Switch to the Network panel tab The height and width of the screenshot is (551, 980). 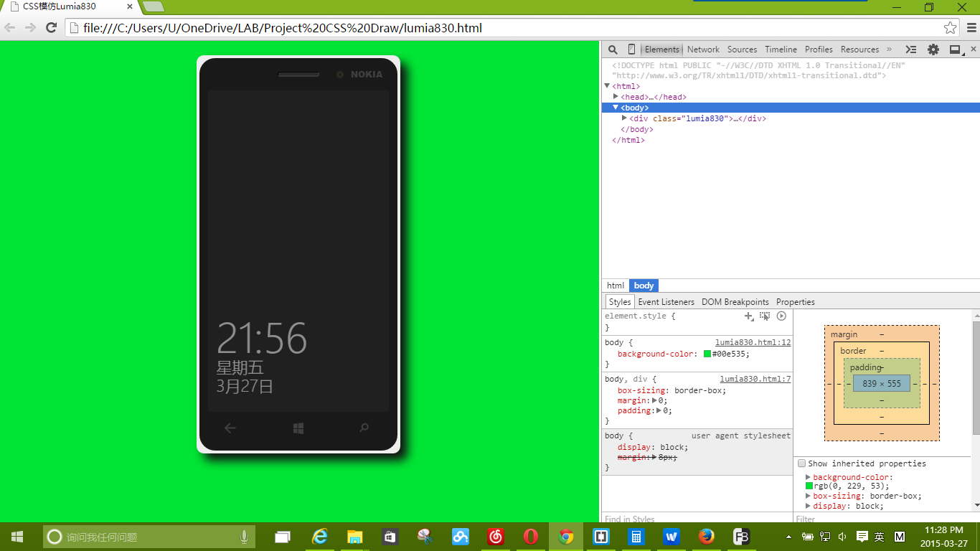coord(702,50)
